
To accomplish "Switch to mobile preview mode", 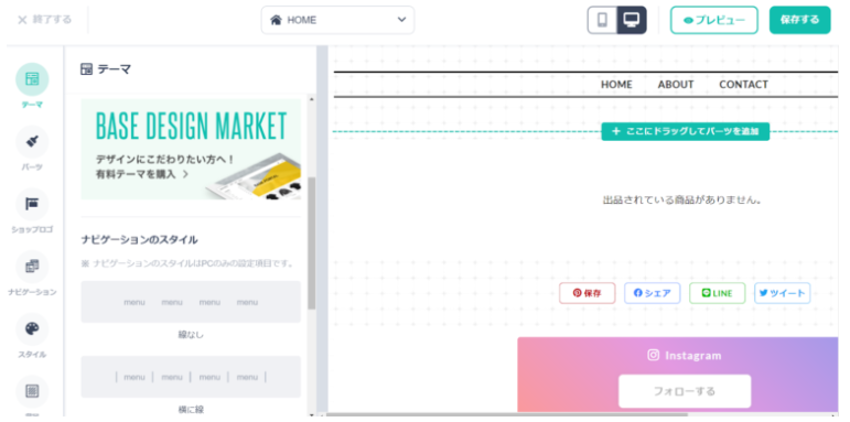I will [x=602, y=20].
